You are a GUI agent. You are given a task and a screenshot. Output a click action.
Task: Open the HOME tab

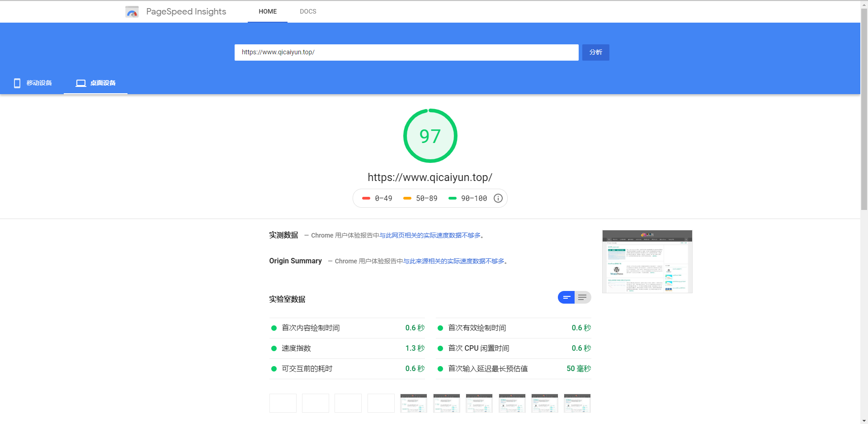point(268,11)
